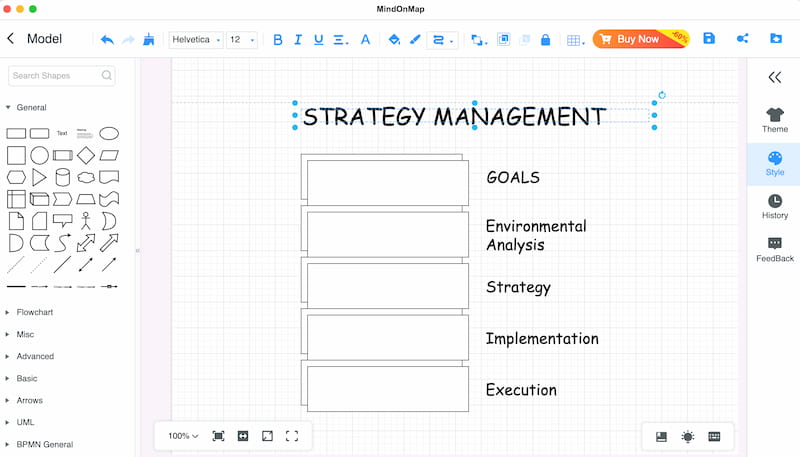This screenshot has width=800, height=457.
Task: Click the rotate handle of the title
Action: click(662, 95)
